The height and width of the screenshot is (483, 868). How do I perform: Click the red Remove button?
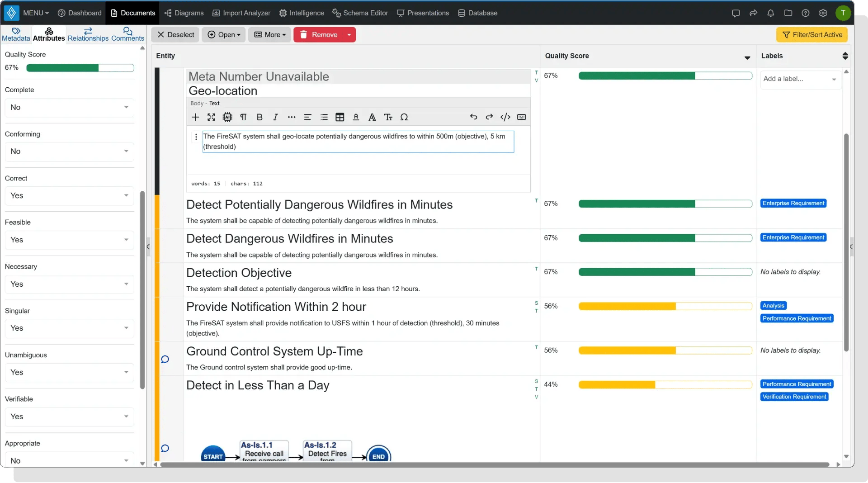[319, 35]
